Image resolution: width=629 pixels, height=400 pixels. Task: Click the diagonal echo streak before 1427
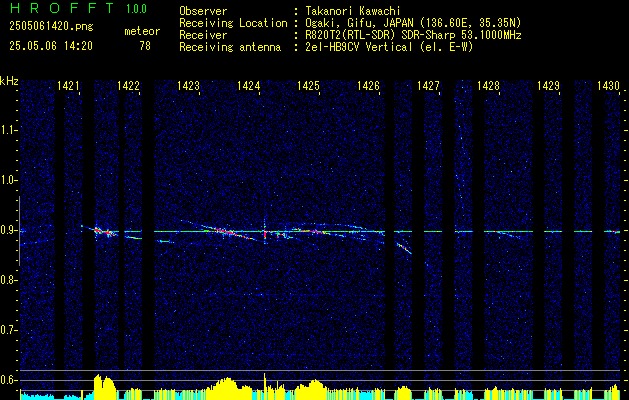click(x=404, y=248)
